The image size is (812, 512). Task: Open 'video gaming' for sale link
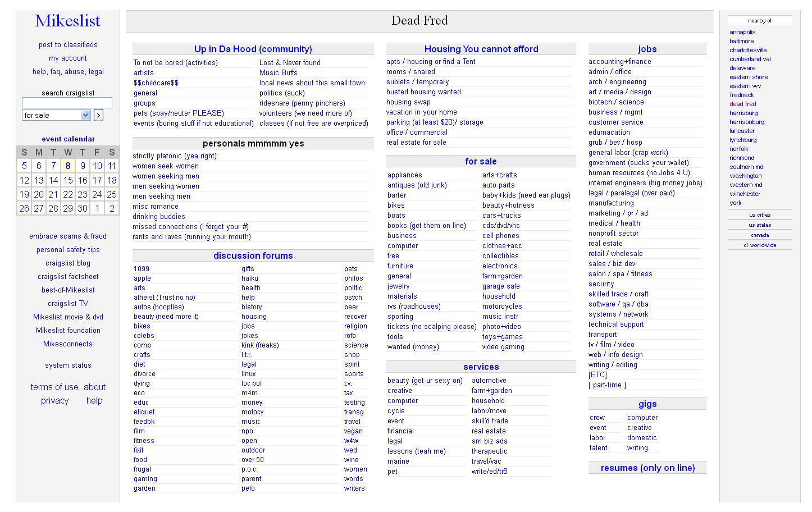click(x=503, y=347)
